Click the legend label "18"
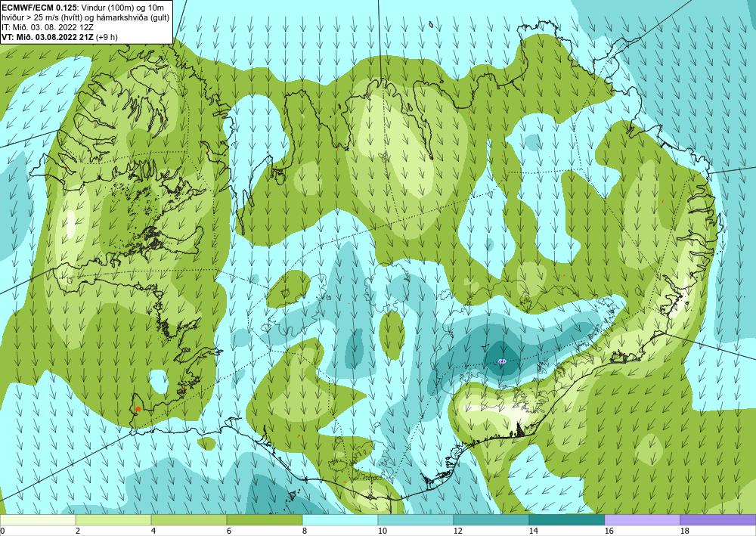This screenshot has height=536, width=756. point(685,531)
